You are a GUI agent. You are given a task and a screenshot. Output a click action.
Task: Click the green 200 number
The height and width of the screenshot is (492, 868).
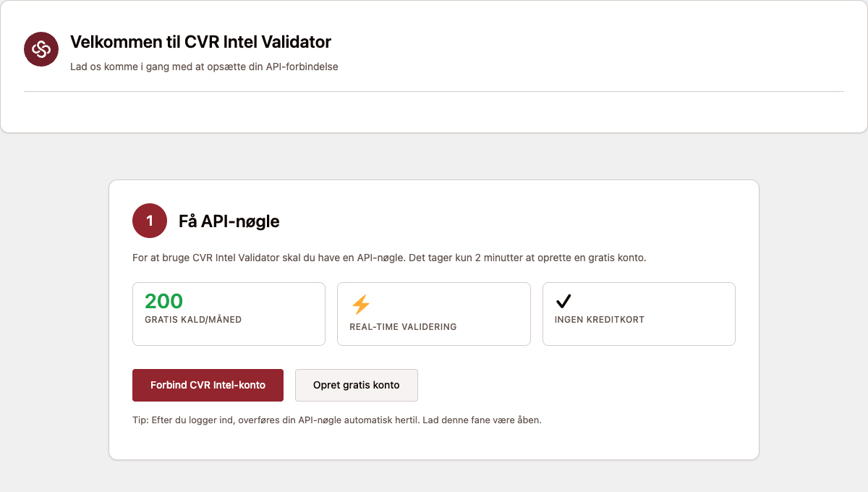point(164,301)
